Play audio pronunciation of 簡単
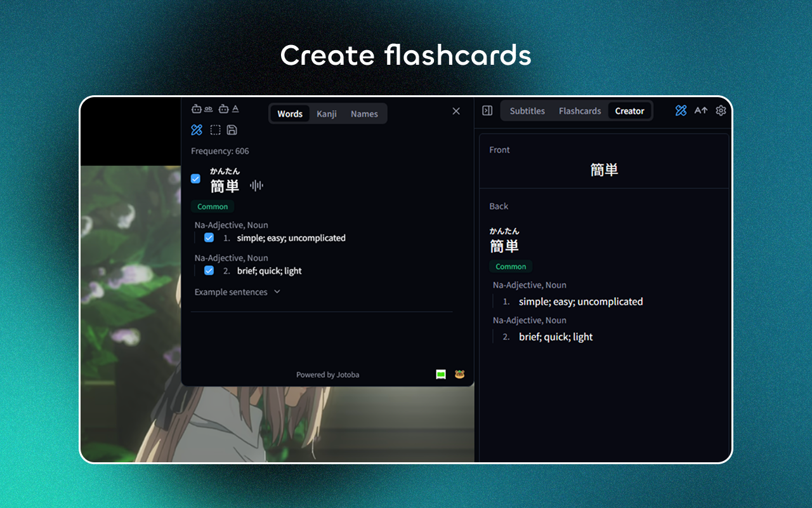This screenshot has height=508, width=812. [x=256, y=185]
